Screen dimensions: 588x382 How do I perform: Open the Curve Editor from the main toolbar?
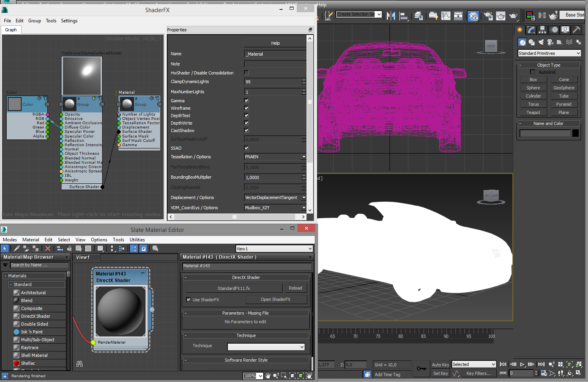pyautogui.click(x=446, y=16)
